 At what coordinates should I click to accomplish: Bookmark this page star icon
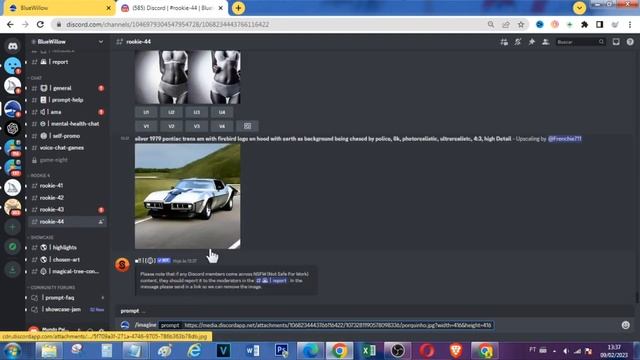tap(521, 24)
